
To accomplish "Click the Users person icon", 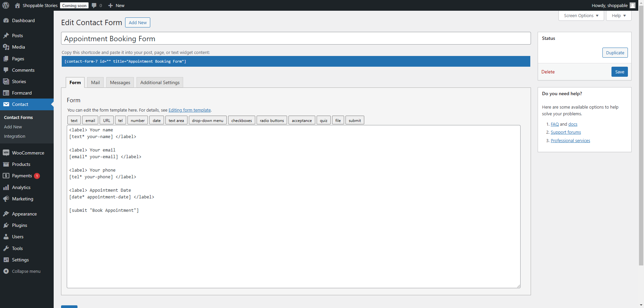I will (x=6, y=237).
